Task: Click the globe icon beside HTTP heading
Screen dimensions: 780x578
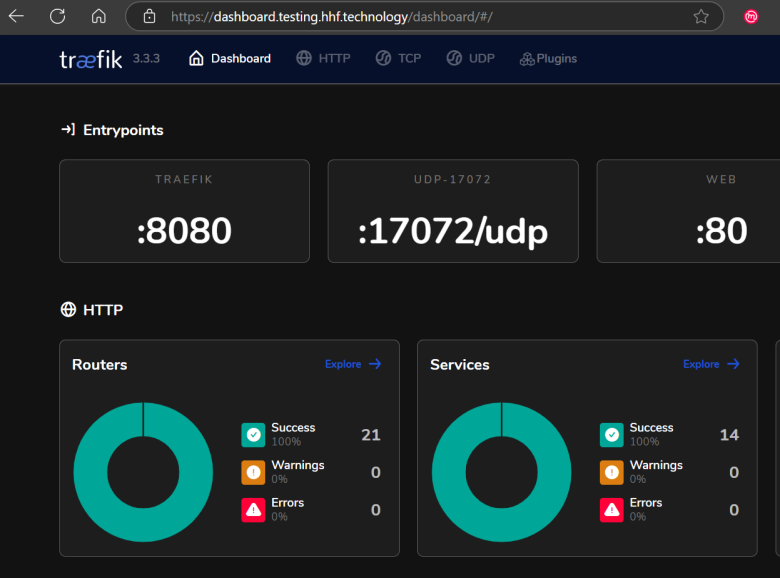Action: pos(68,309)
